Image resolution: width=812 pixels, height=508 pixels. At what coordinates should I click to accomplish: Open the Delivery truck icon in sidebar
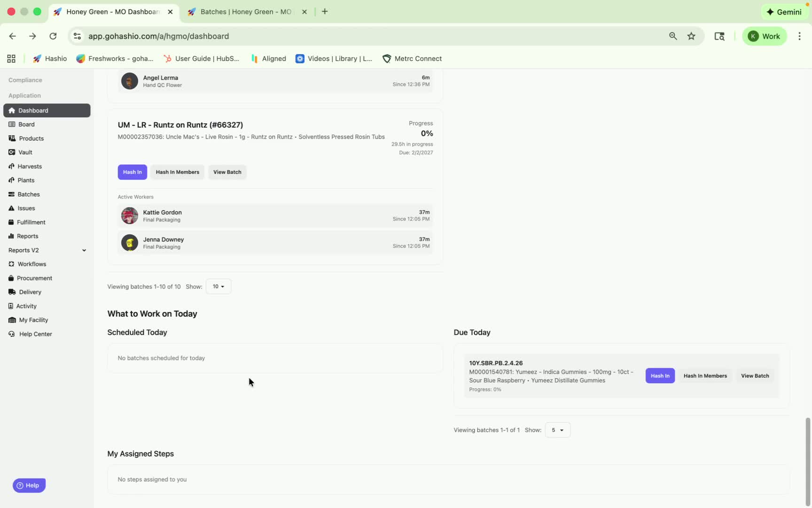(x=12, y=292)
